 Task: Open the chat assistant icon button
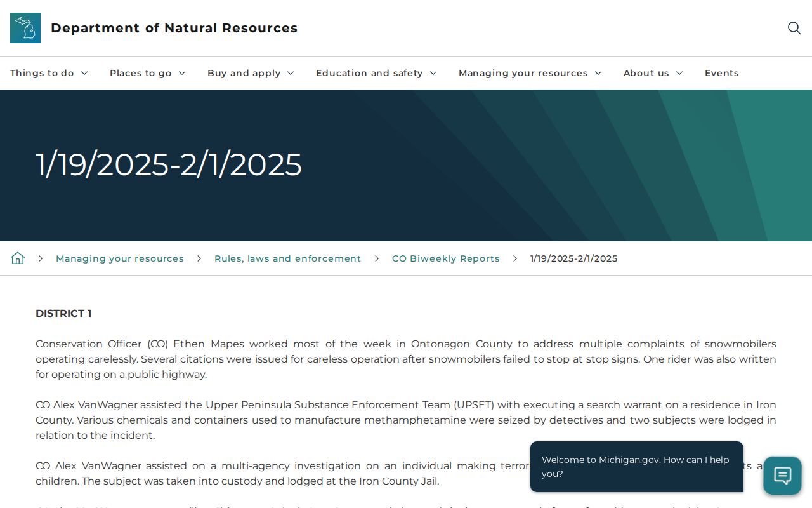click(782, 476)
